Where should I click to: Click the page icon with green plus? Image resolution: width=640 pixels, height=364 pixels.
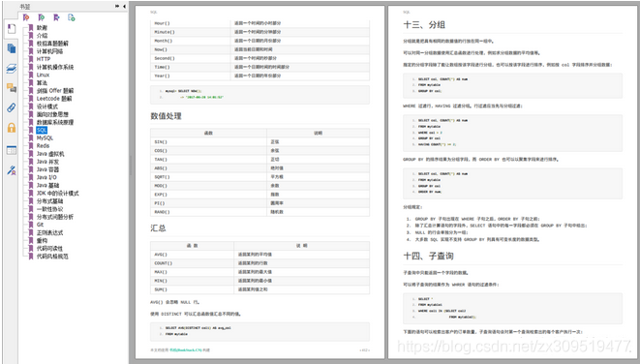coord(72,17)
